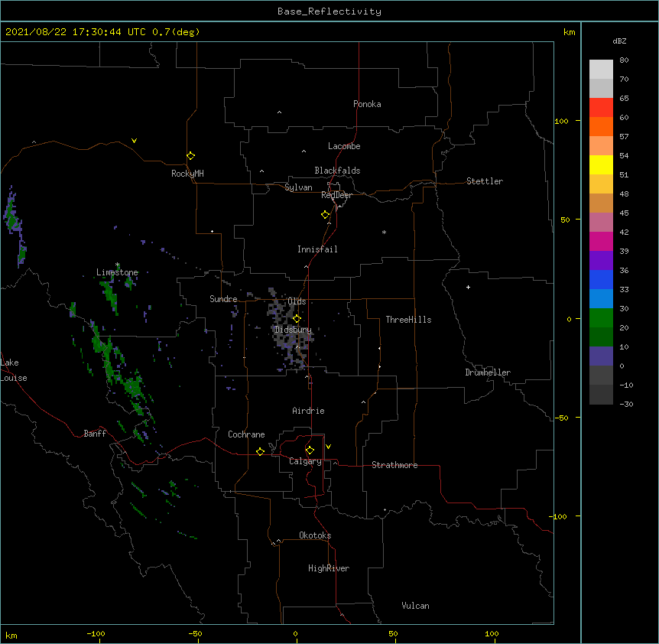Click the ThreeHills label
The height and width of the screenshot is (644, 659).
(408, 320)
